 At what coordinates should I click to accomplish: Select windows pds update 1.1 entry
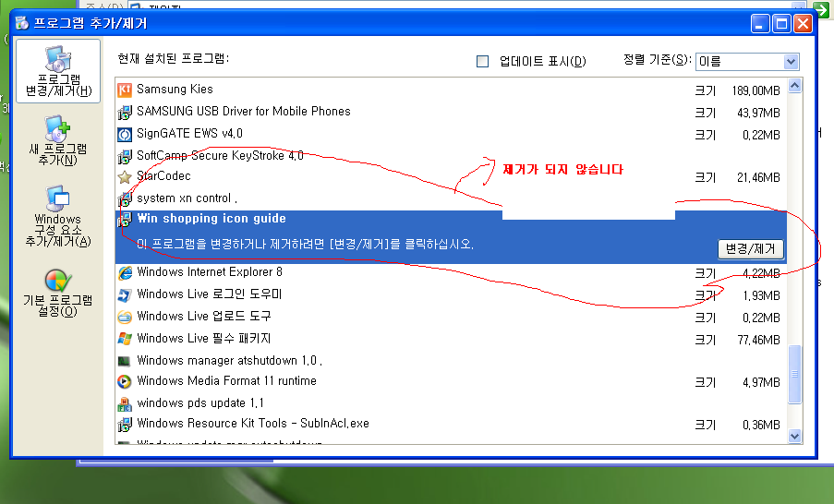click(x=451, y=403)
